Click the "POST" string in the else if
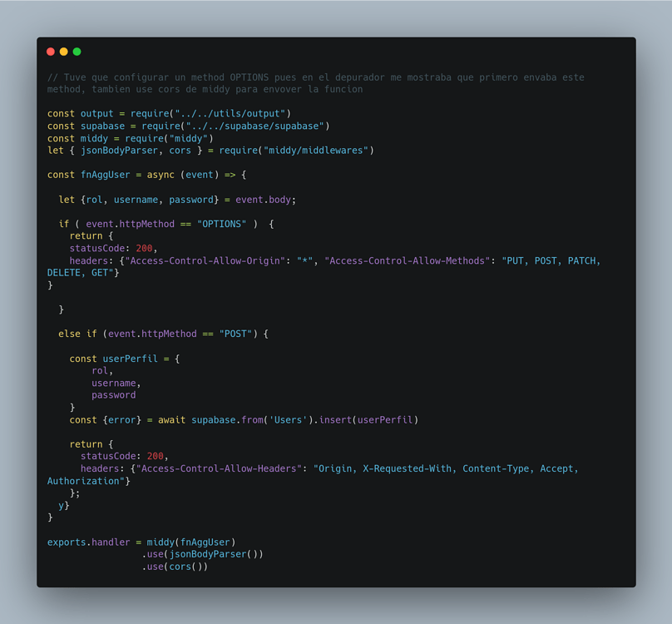 coord(235,334)
